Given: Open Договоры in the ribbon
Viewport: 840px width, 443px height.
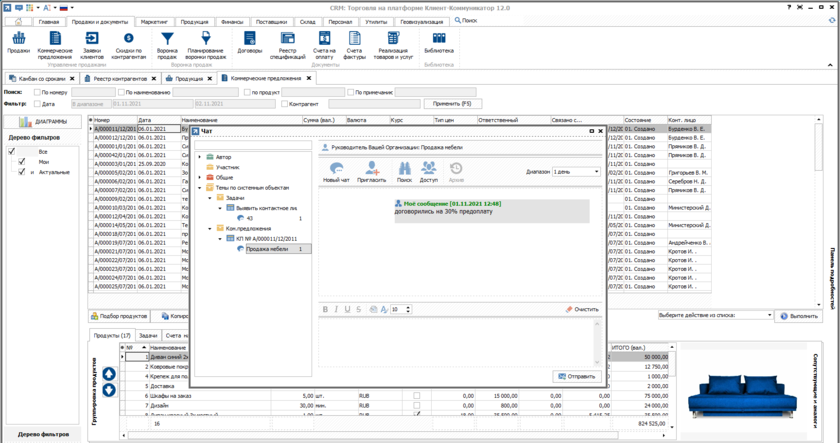Looking at the screenshot, I should pos(250,43).
